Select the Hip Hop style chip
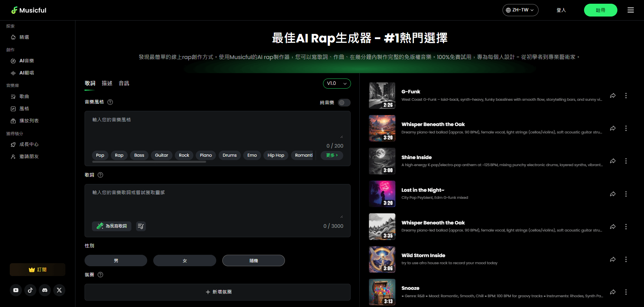644x307 pixels. pos(276,155)
